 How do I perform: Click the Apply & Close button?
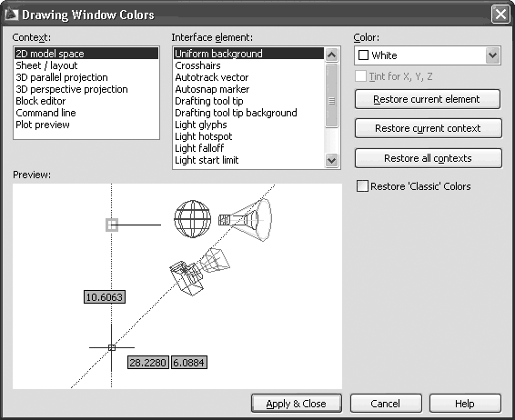(297, 404)
